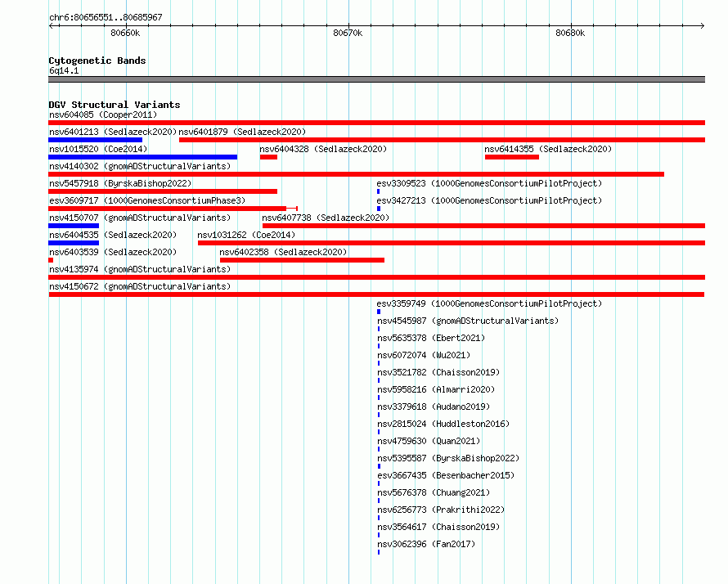Click the DGV Structural Variants track title

pos(115,105)
